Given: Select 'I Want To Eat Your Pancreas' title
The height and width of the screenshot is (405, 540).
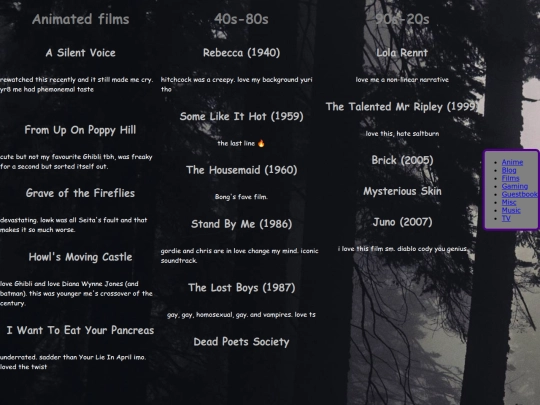Looking at the screenshot, I should [80, 330].
